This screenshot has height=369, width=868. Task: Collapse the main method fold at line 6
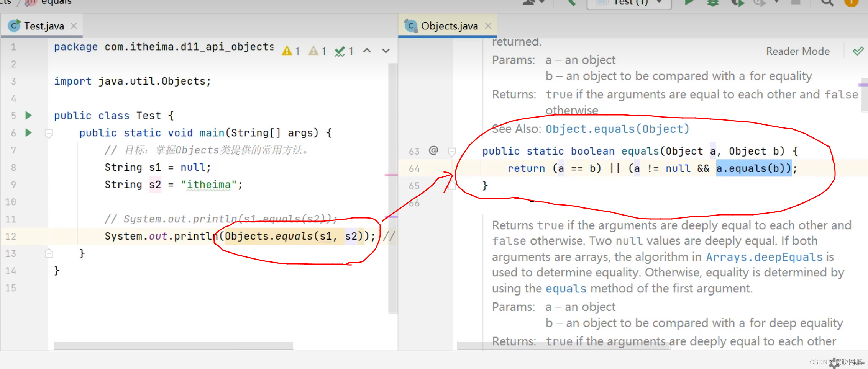coord(49,134)
